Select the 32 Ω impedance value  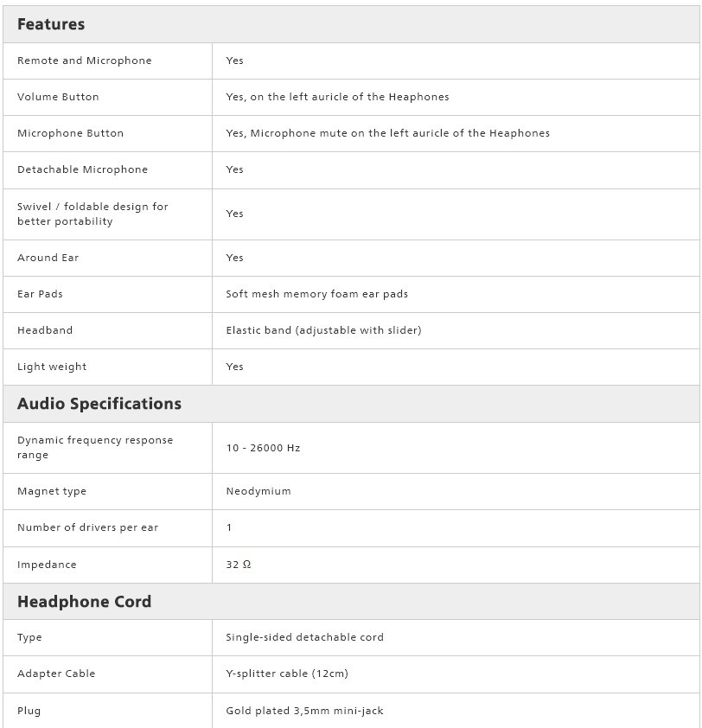pos(239,565)
